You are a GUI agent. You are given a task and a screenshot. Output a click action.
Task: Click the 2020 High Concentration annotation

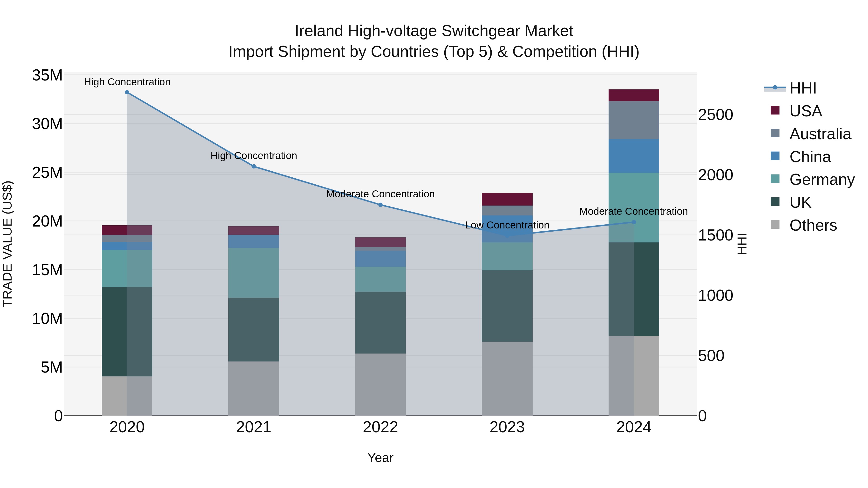[x=127, y=82]
